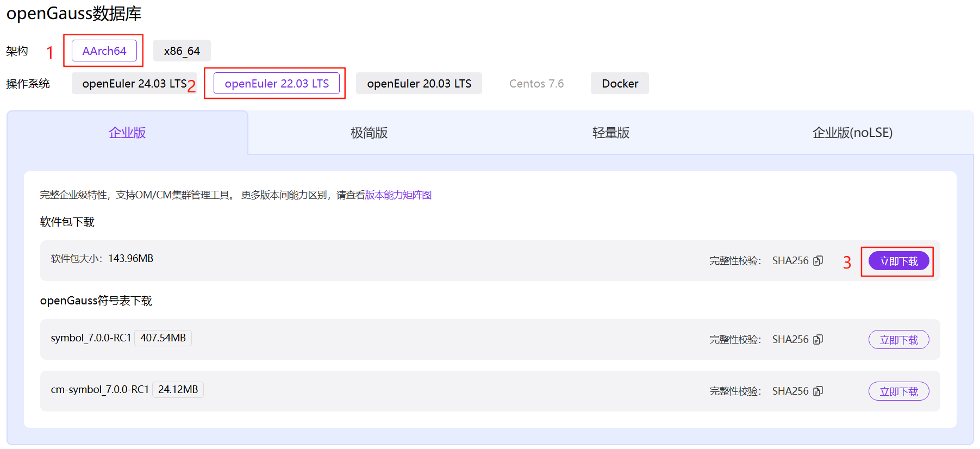Click the symbol_7.0.0-RC1 file name

(91, 338)
